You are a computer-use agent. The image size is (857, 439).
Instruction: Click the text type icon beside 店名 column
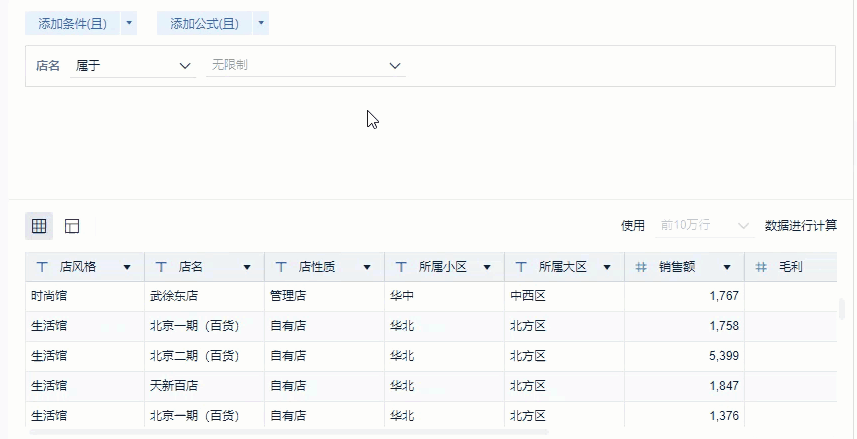pyautogui.click(x=161, y=267)
